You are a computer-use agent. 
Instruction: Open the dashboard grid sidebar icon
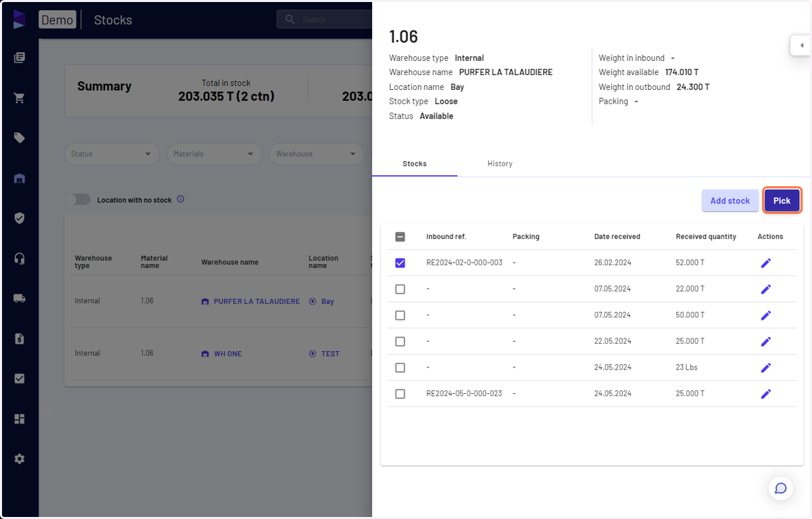(19, 419)
